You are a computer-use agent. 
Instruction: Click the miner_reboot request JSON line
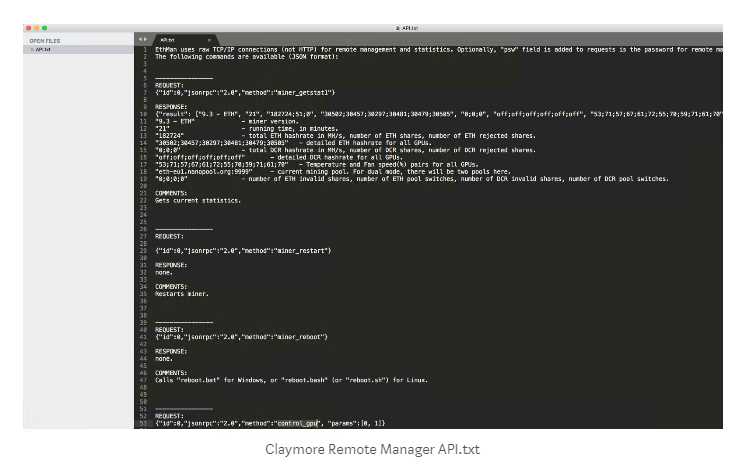pos(241,337)
